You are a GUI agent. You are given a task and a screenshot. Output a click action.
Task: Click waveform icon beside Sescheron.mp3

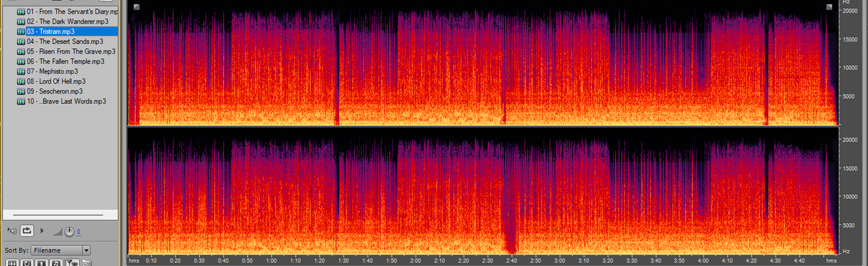[21, 91]
